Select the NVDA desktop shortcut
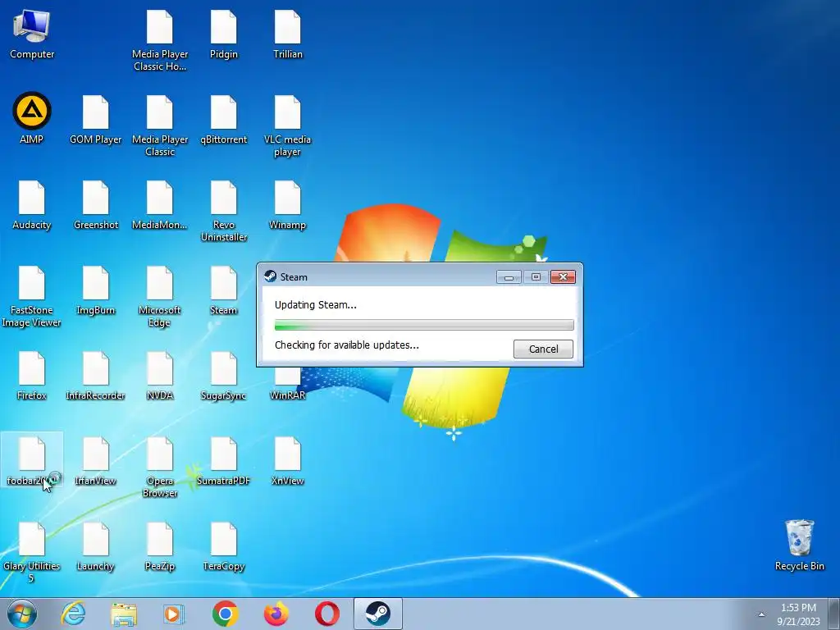 click(x=160, y=376)
